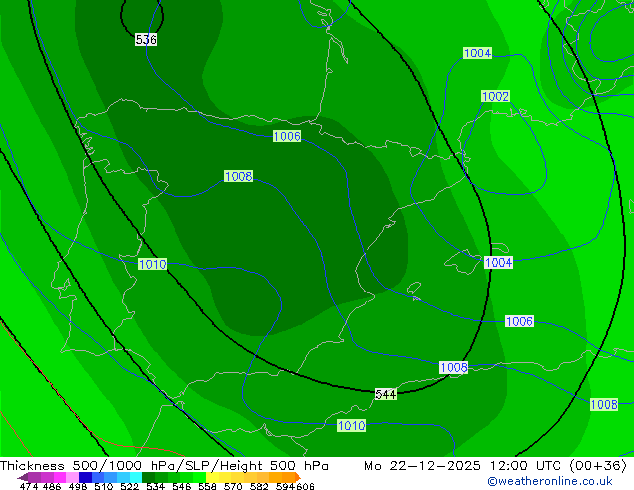Click the dark blue legend swatch above 498
This screenshot has height=490, width=634.
85,477
